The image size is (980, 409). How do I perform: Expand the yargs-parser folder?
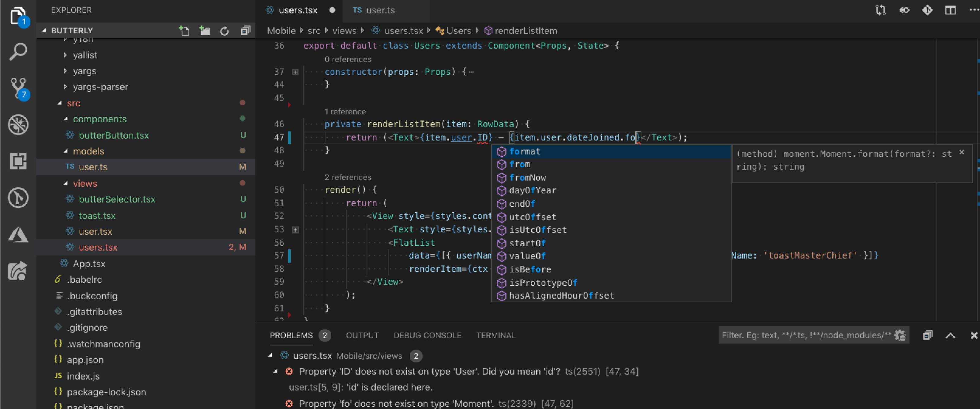click(x=65, y=87)
